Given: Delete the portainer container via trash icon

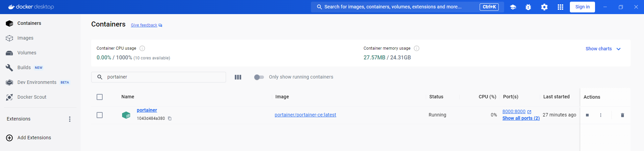Looking at the screenshot, I should point(623,115).
